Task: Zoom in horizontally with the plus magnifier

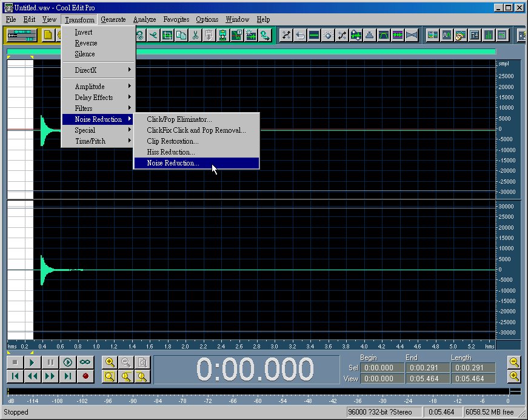Action: pyautogui.click(x=110, y=362)
